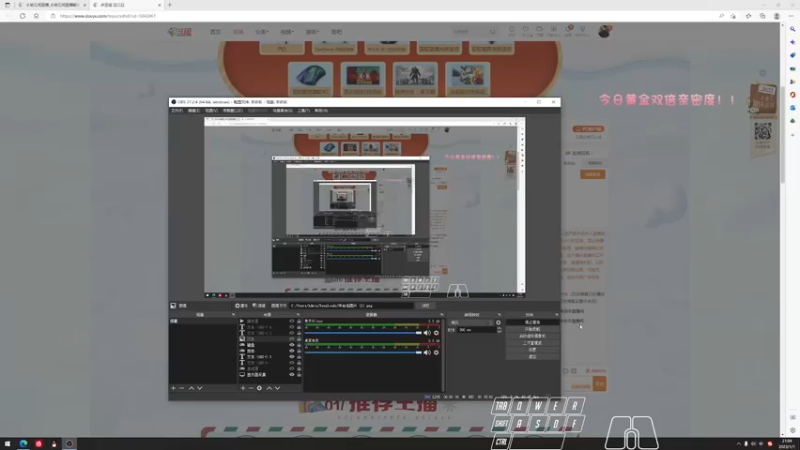This screenshot has height=450, width=800.
Task: Open OBS Studio from the taskbar
Action: click(69, 444)
